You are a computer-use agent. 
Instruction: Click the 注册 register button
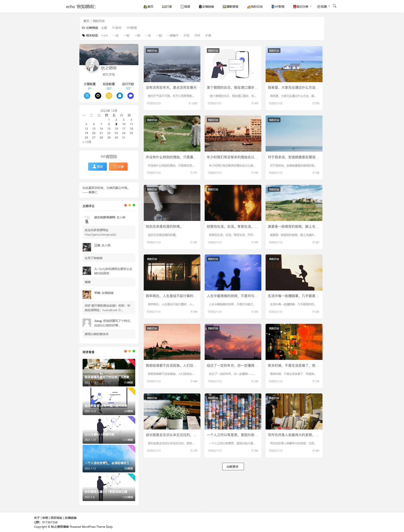click(x=118, y=166)
